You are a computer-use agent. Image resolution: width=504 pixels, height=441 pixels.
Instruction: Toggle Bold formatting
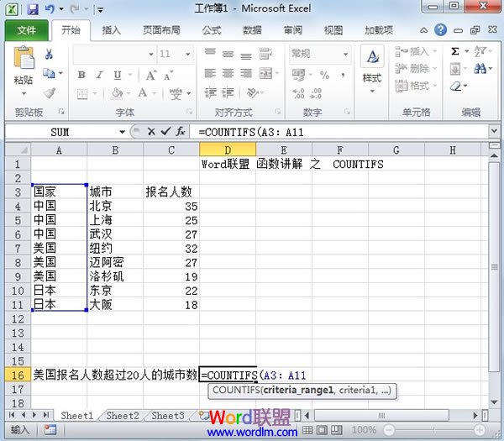pos(81,74)
